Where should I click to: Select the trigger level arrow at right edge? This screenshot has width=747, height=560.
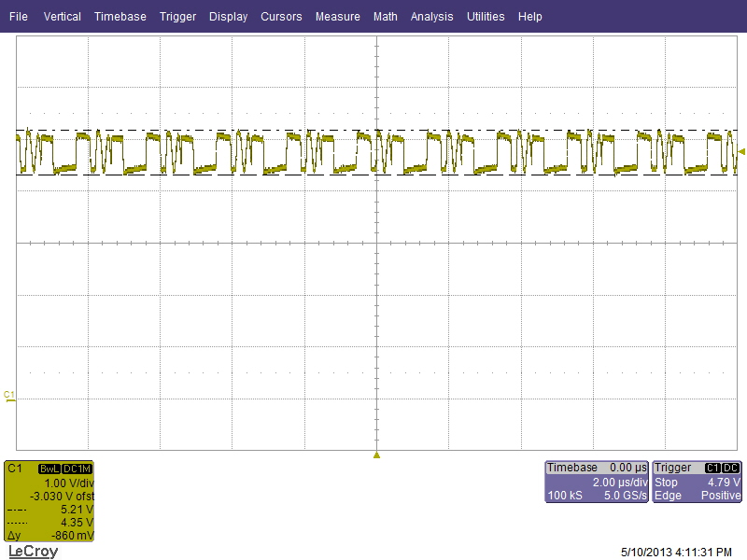click(x=741, y=151)
